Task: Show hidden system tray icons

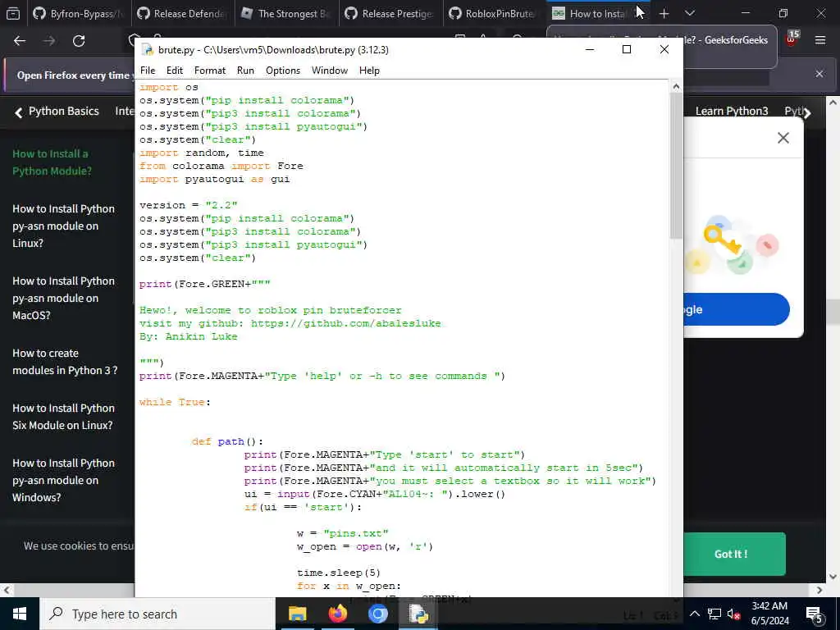Action: (694, 614)
